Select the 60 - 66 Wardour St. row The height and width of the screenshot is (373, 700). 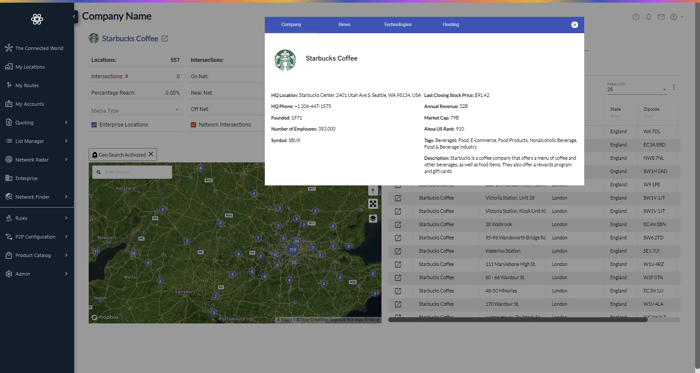point(534,278)
